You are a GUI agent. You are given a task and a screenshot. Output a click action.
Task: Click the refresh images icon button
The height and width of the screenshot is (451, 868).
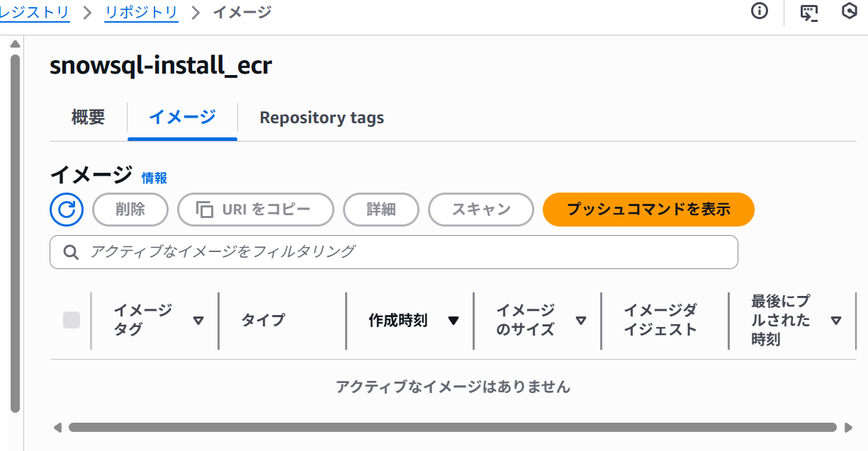[67, 209]
